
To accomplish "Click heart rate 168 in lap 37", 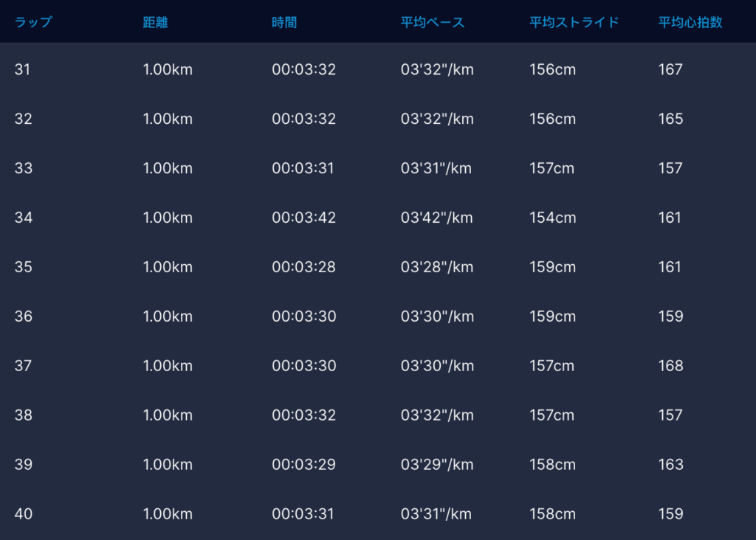I will [x=670, y=366].
